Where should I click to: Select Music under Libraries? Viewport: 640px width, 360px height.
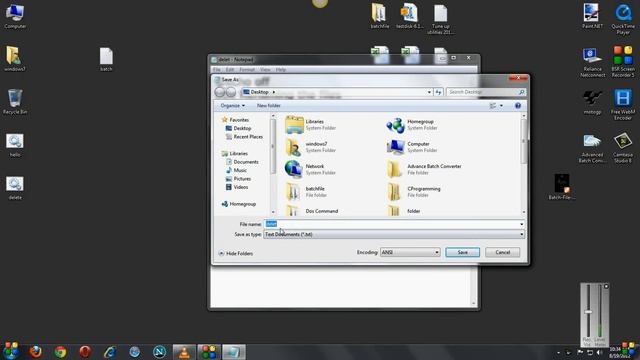tap(236, 170)
